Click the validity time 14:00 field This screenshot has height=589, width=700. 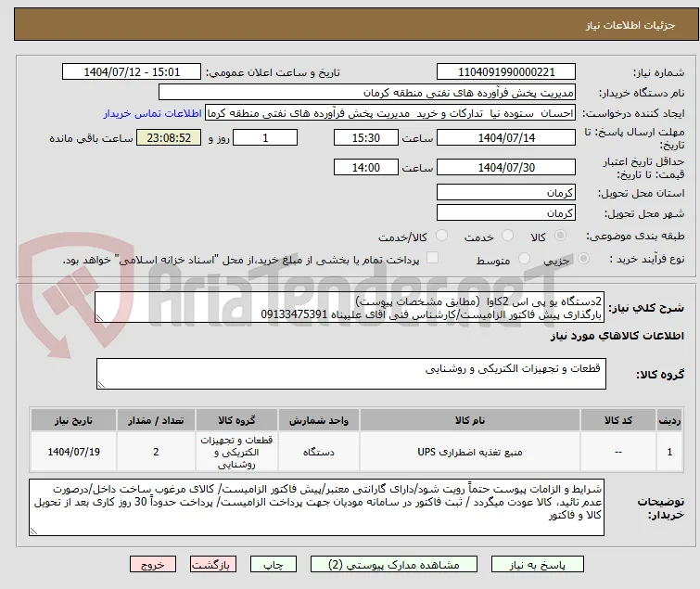point(365,168)
